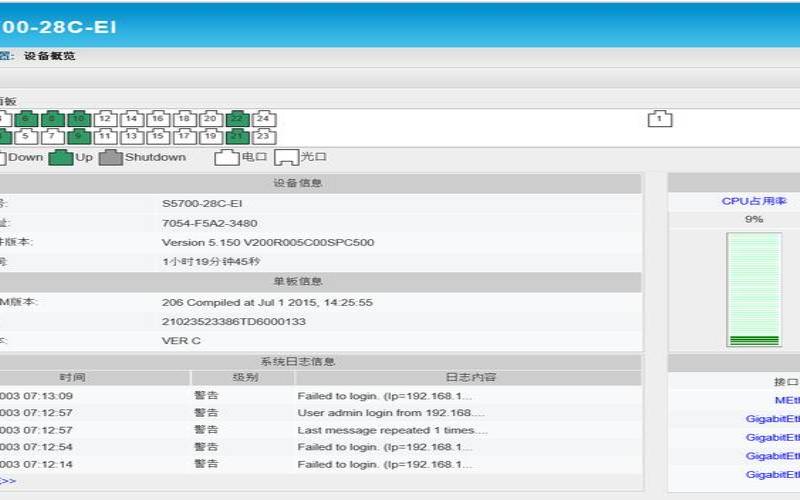The width and height of the screenshot is (800, 500).
Task: Click MAC address 7054-F5A2-3480
Action: 210,223
